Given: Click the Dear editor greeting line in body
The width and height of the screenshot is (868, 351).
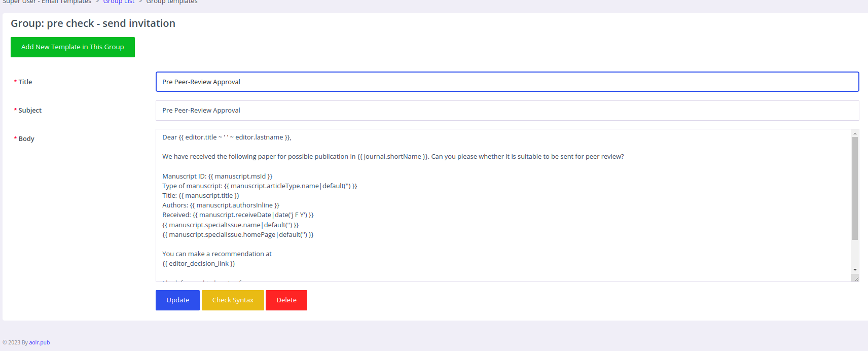Looking at the screenshot, I should (x=227, y=137).
